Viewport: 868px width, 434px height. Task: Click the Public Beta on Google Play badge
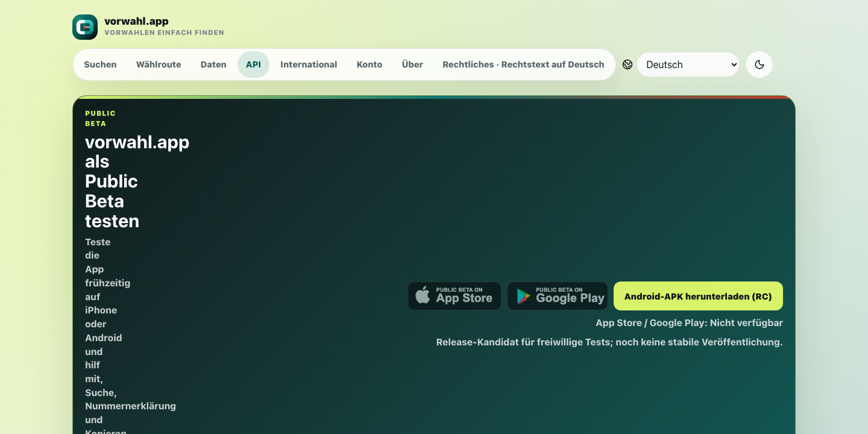click(x=558, y=296)
